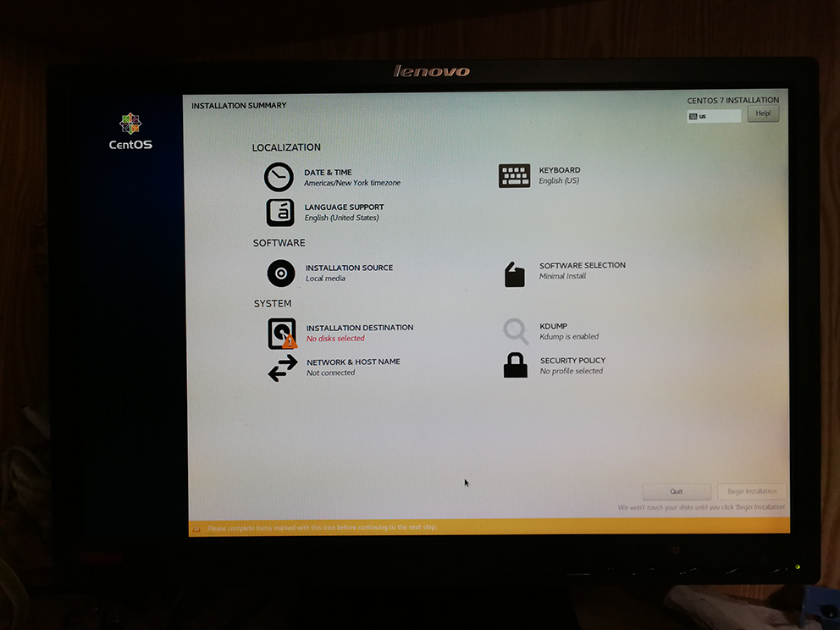This screenshot has height=630, width=840.
Task: Click 'Local media' text
Action: 325,278
